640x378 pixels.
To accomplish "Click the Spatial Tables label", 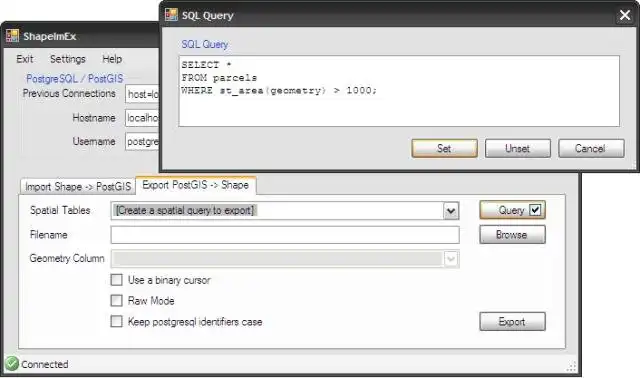I will click(x=60, y=210).
